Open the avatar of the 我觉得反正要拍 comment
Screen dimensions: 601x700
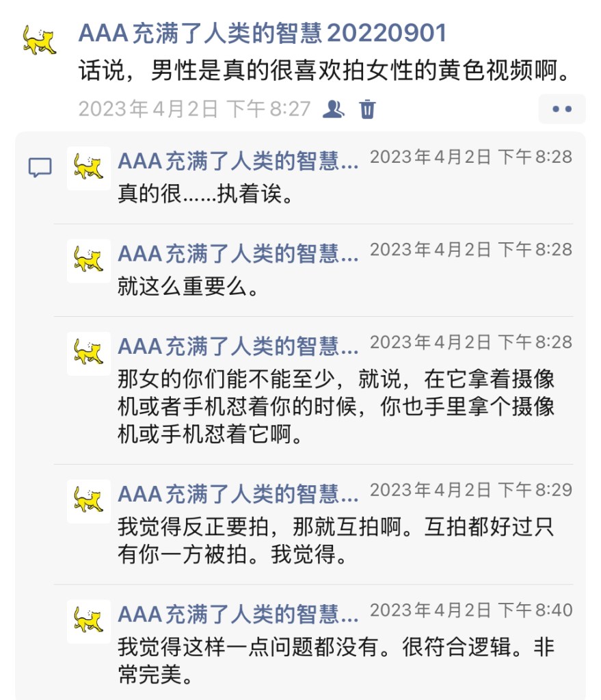point(89,501)
